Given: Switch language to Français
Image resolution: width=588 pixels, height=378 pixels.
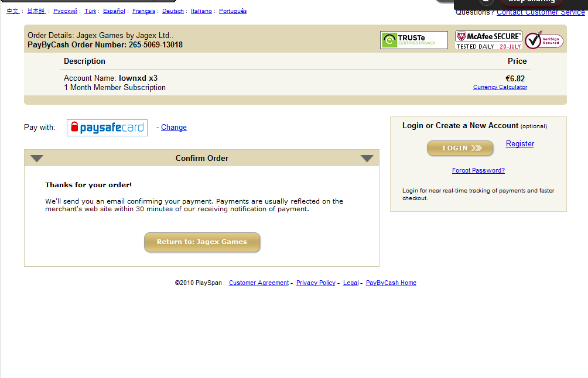Looking at the screenshot, I should (143, 11).
